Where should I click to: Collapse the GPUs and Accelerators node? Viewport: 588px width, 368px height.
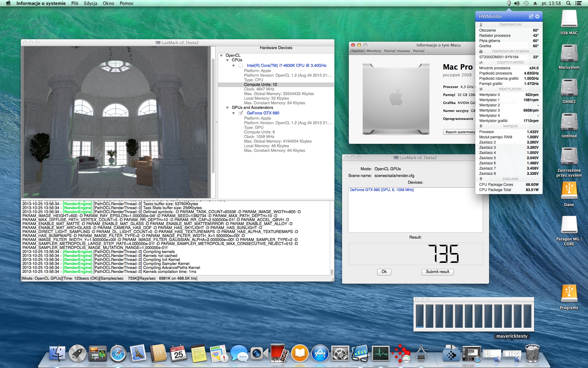pos(227,108)
